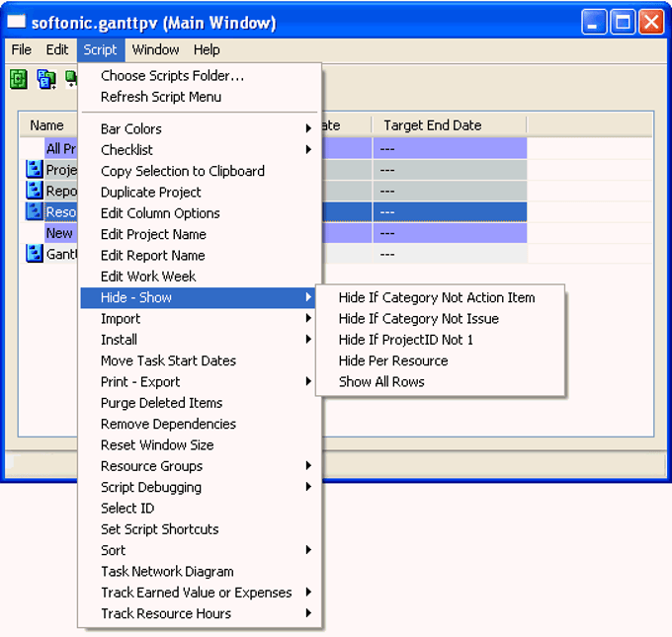Viewport: 672px width, 637px height.
Task: Choose Set Script Shortcuts
Action: click(x=200, y=529)
